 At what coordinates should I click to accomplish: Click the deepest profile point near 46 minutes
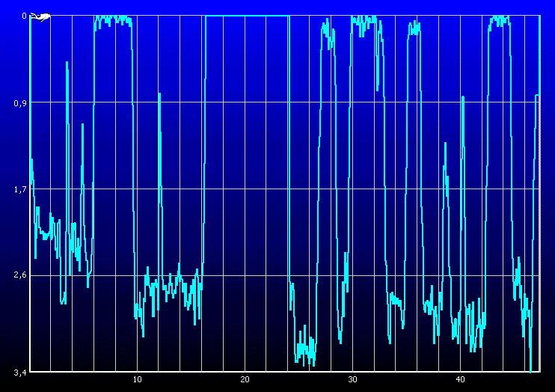click(x=530, y=370)
